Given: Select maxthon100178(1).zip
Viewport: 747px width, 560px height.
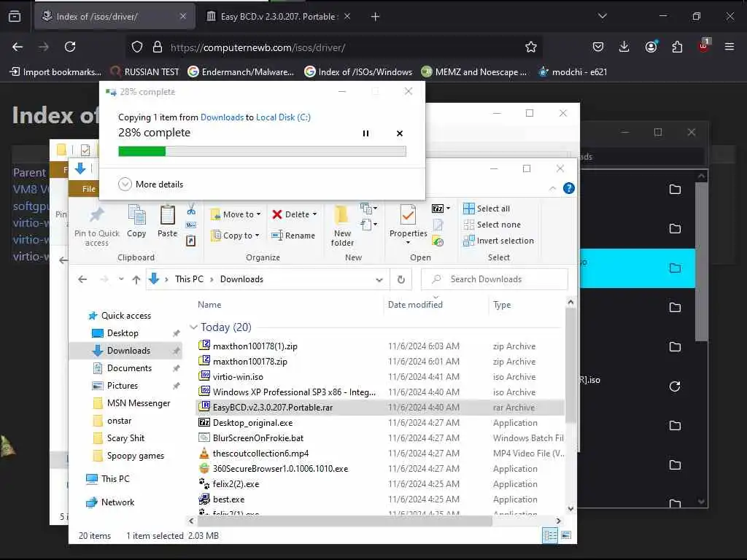Looking at the screenshot, I should (255, 346).
